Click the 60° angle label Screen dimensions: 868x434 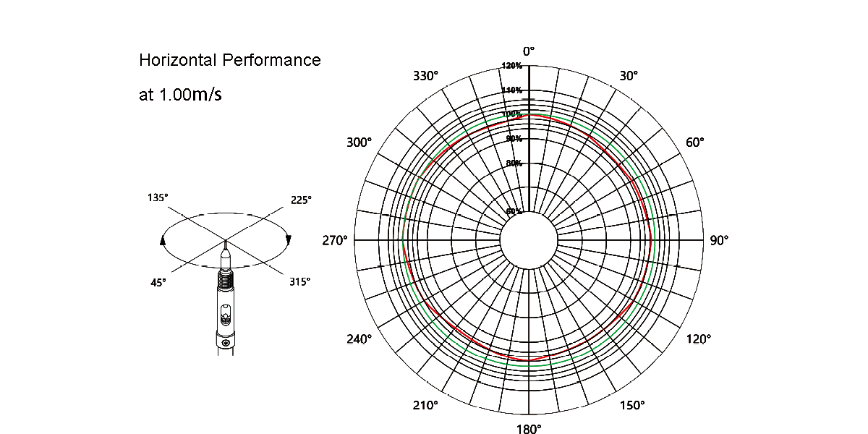694,142
